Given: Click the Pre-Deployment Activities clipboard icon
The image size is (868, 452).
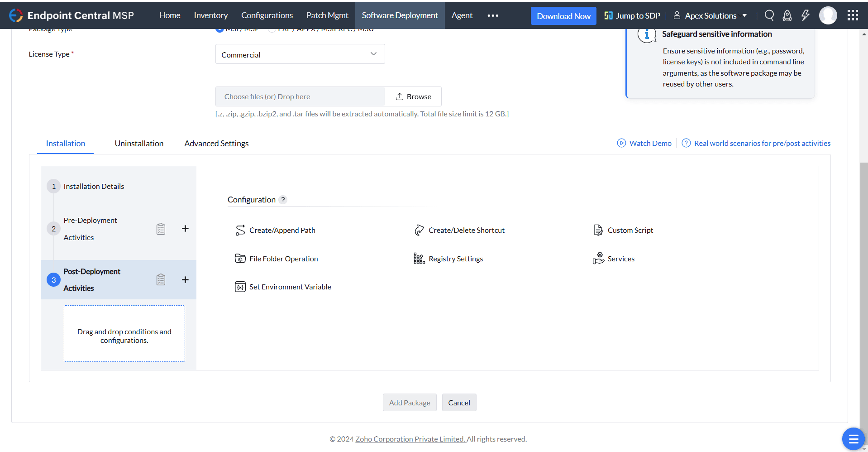Looking at the screenshot, I should [x=161, y=229].
